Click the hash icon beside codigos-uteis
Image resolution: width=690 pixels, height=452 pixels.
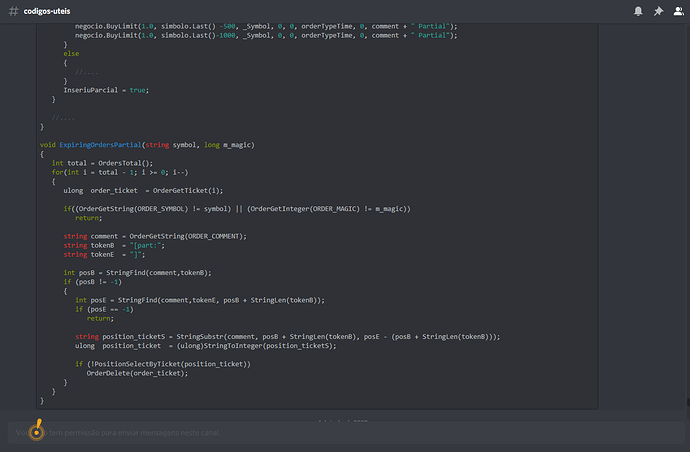click(14, 11)
